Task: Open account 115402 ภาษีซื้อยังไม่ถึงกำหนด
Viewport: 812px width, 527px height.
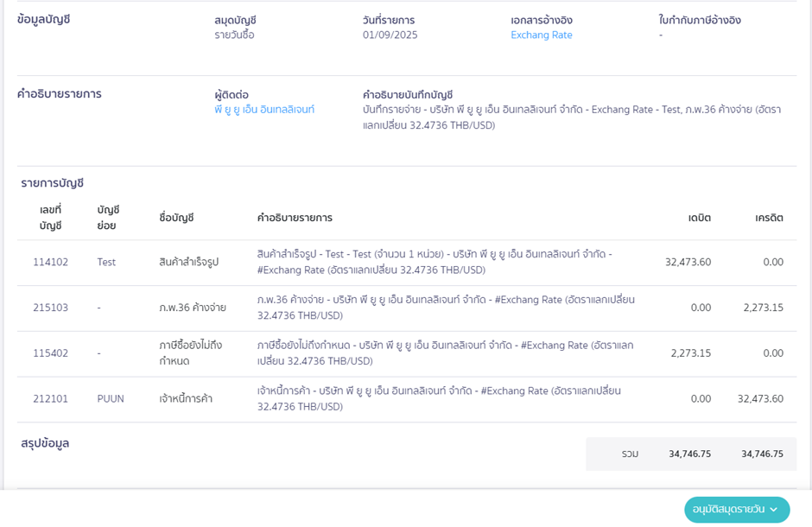Action: click(x=51, y=352)
